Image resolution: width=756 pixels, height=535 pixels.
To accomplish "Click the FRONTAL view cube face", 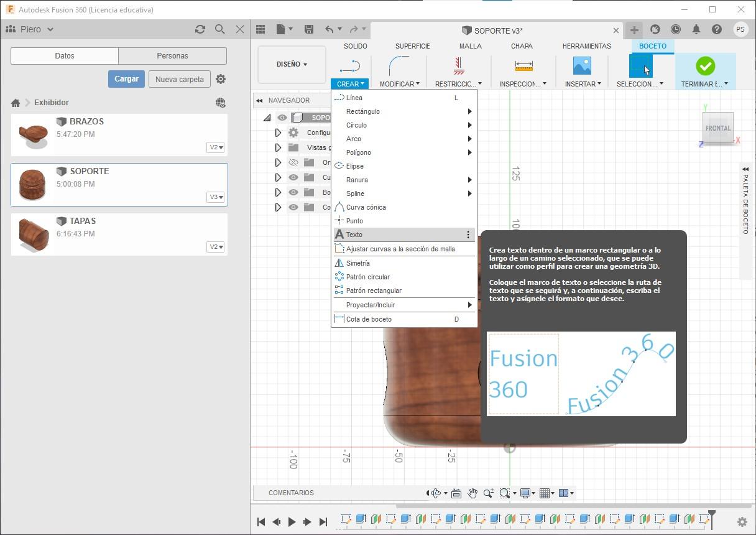I will coord(718,128).
